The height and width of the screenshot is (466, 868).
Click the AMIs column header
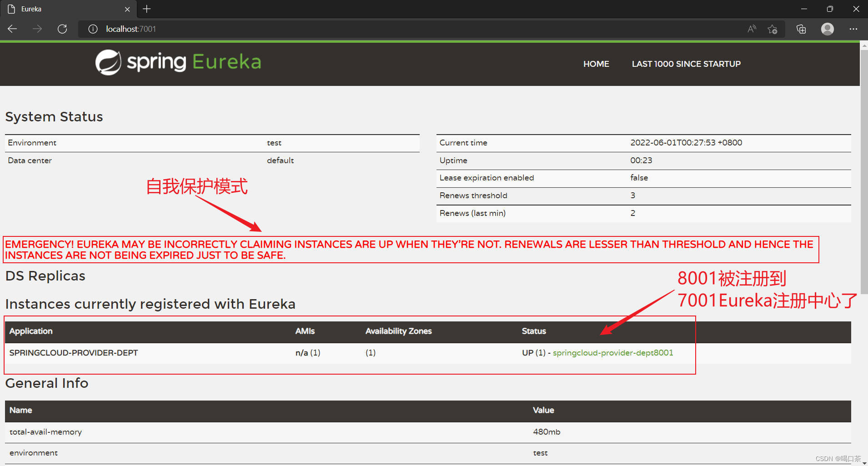pyautogui.click(x=305, y=331)
